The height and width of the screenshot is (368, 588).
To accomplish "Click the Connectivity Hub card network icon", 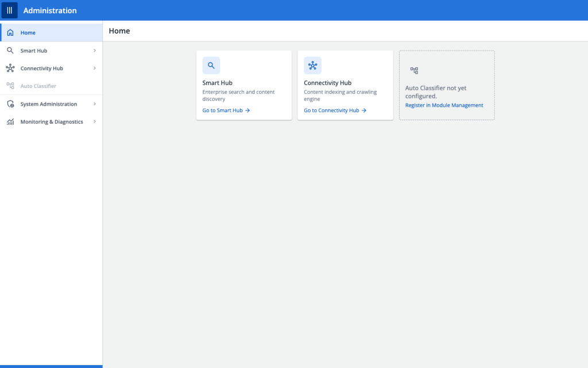I will [x=312, y=66].
